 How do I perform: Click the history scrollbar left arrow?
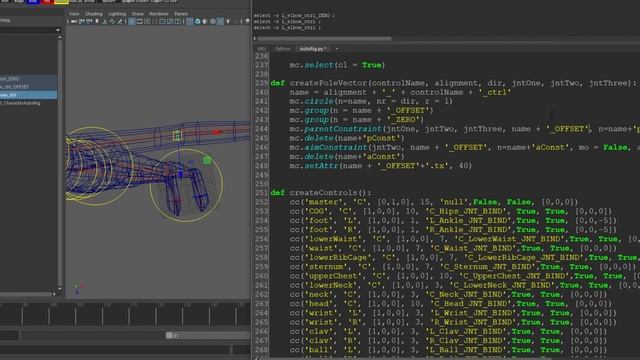coord(255,39)
